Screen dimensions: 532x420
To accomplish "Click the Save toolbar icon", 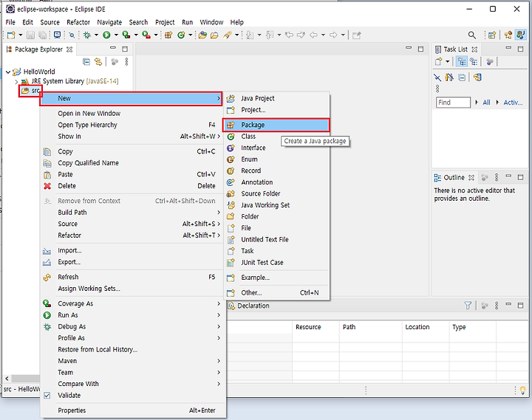I will [x=30, y=35].
